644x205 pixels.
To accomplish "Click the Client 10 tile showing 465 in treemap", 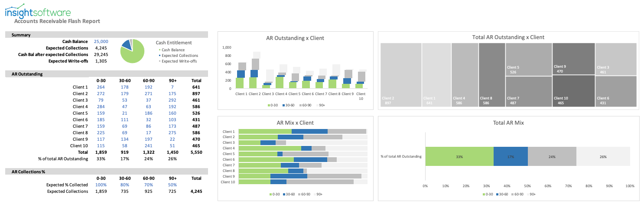I will tap(573, 92).
